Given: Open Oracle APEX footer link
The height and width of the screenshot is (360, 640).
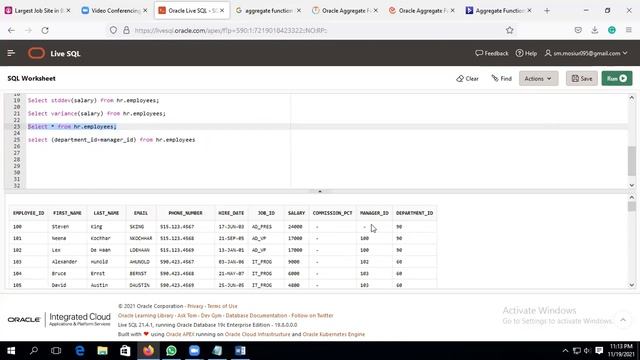Looking at the screenshot, I should pyautogui.click(x=180, y=334).
